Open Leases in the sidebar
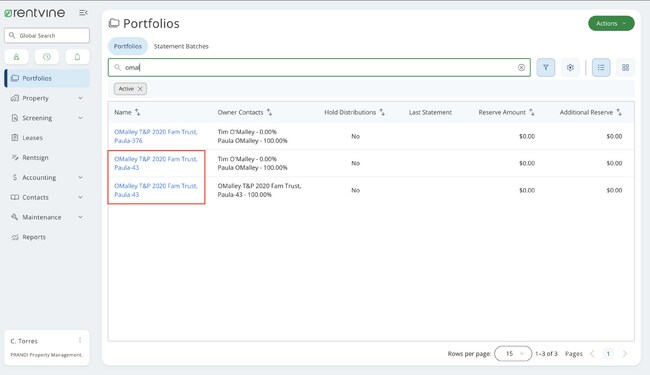This screenshot has width=650, height=375. tap(47, 138)
